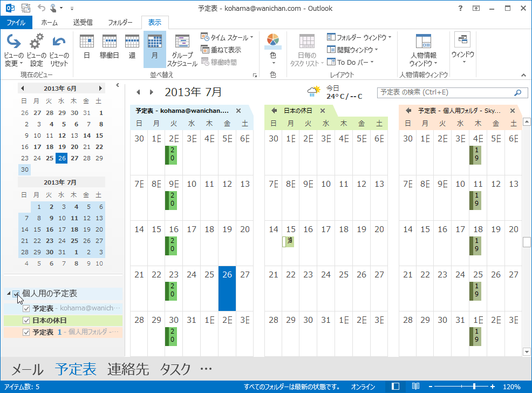The image size is (532, 393).
Task: Zoom in with the plus button
Action: [x=492, y=387]
